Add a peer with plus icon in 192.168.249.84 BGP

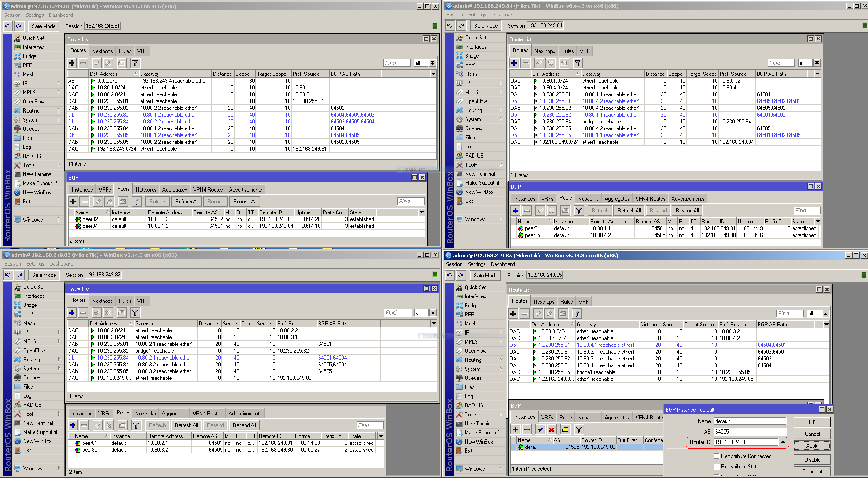515,211
